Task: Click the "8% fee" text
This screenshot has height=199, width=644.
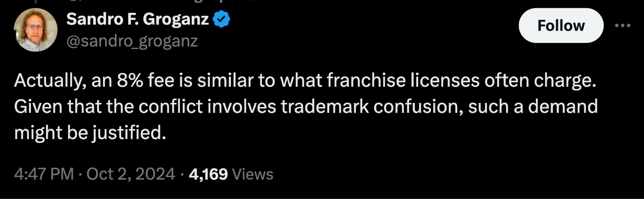Action: point(147,80)
